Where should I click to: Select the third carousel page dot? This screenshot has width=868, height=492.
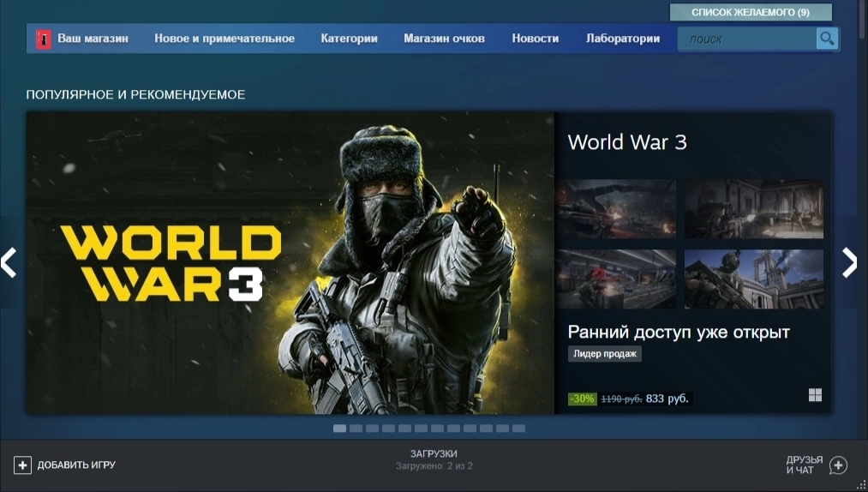point(372,429)
